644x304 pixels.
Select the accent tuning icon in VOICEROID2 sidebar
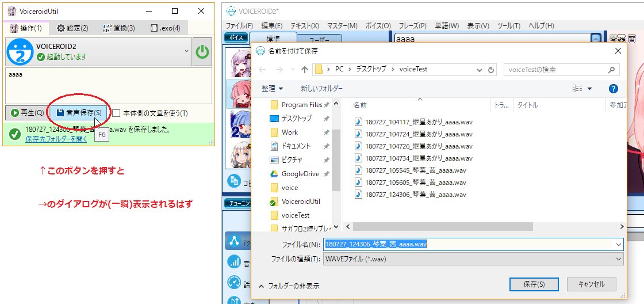[235, 241]
